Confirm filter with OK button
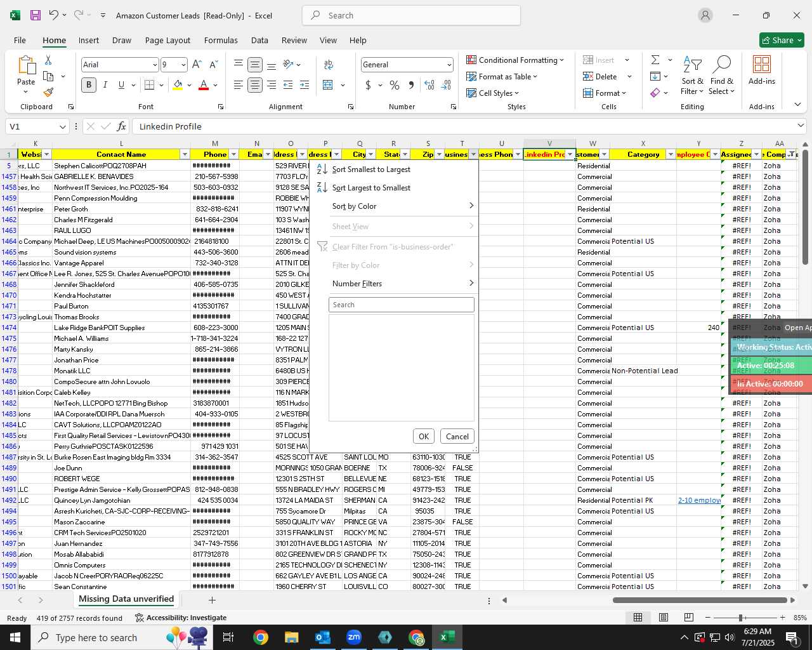 [x=424, y=436]
